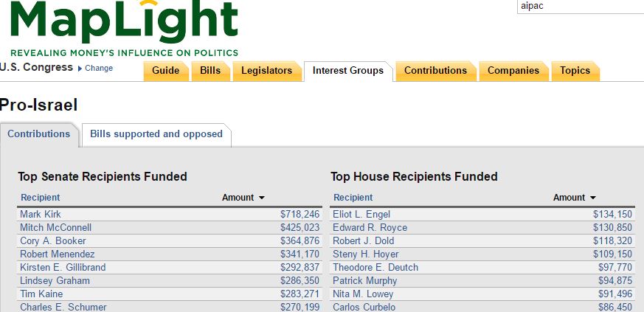This screenshot has height=312, width=644.
Task: Sort Senate recipients by Amount arrow
Action: [x=262, y=198]
